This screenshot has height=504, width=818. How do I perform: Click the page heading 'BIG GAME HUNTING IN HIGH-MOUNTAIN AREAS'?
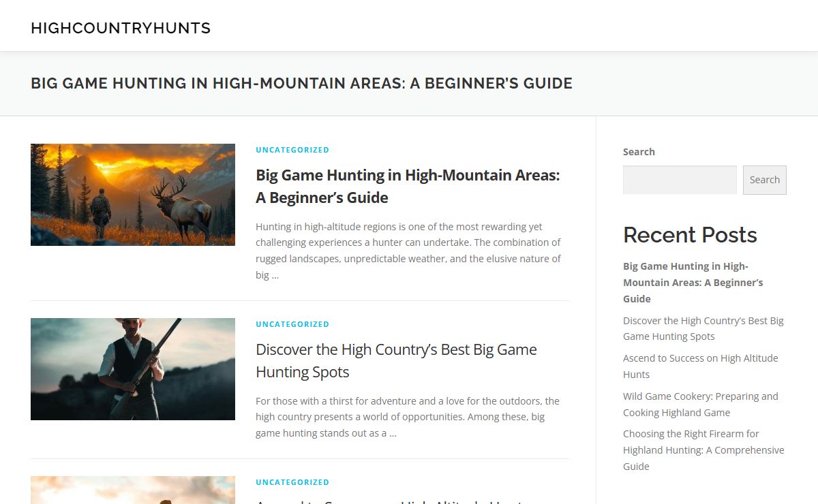[x=301, y=84]
